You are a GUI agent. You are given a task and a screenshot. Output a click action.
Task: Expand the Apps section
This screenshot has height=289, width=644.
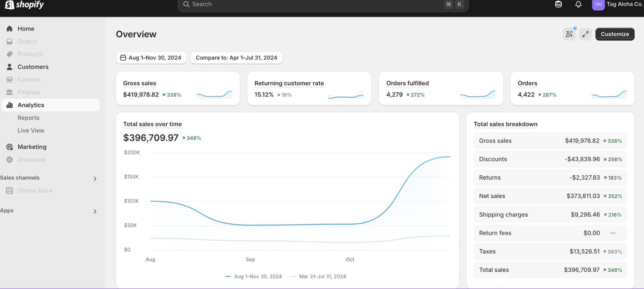(95, 211)
